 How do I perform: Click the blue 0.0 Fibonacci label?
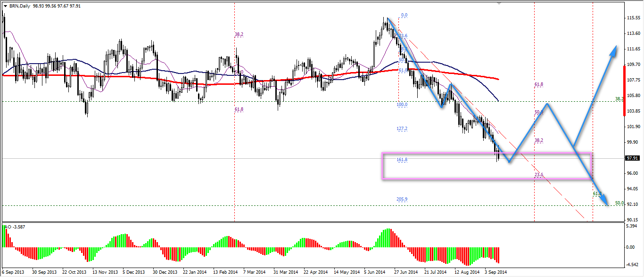tap(404, 16)
